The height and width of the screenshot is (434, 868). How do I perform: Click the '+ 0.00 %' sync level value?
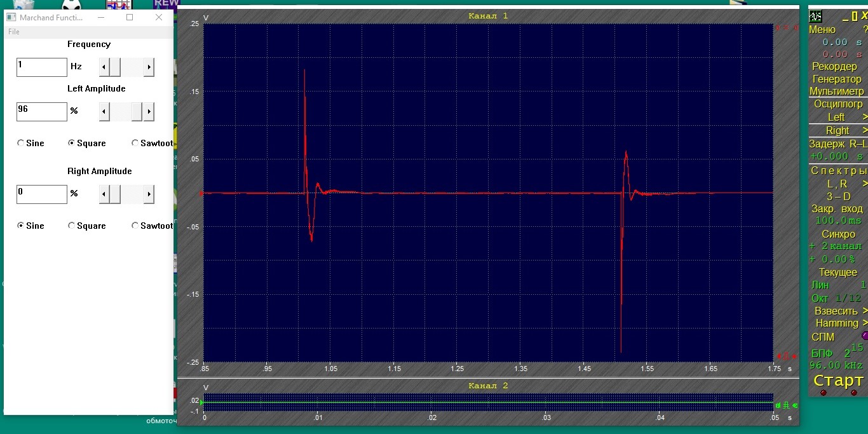832,259
